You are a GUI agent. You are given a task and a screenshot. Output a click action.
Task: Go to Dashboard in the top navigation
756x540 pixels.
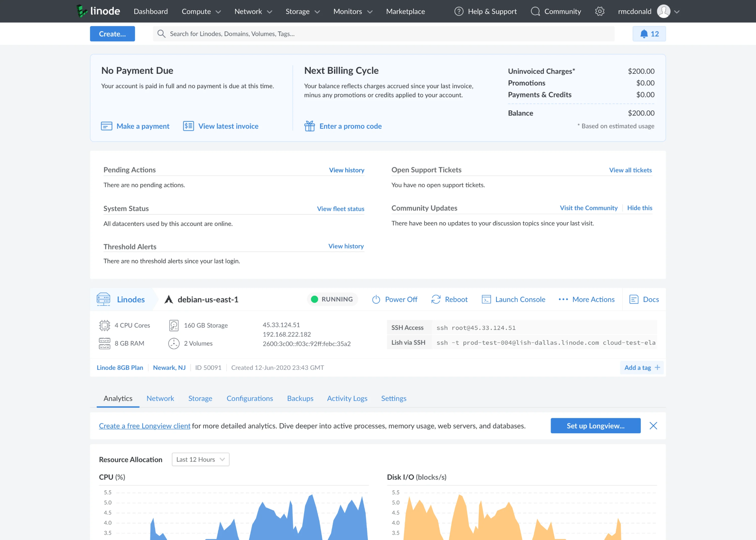point(151,11)
